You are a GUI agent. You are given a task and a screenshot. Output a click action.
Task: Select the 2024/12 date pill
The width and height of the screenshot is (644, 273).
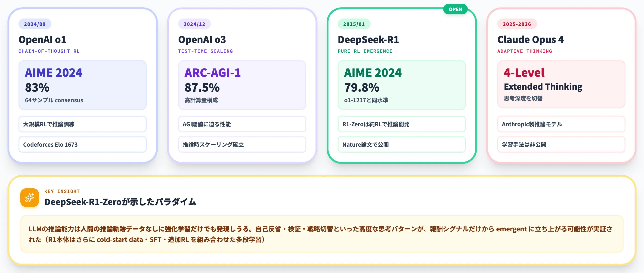[x=194, y=24]
